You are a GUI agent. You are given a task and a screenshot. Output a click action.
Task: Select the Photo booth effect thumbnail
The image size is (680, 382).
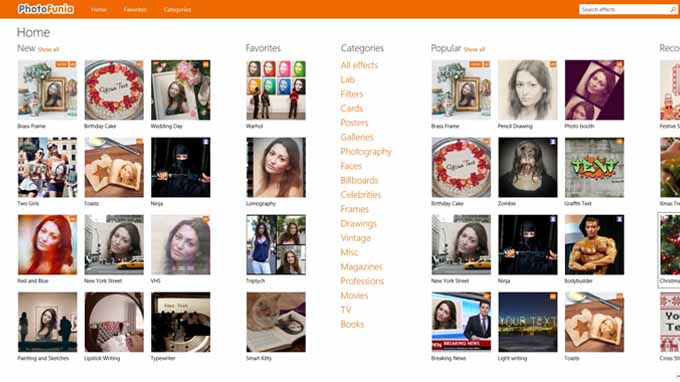click(594, 90)
